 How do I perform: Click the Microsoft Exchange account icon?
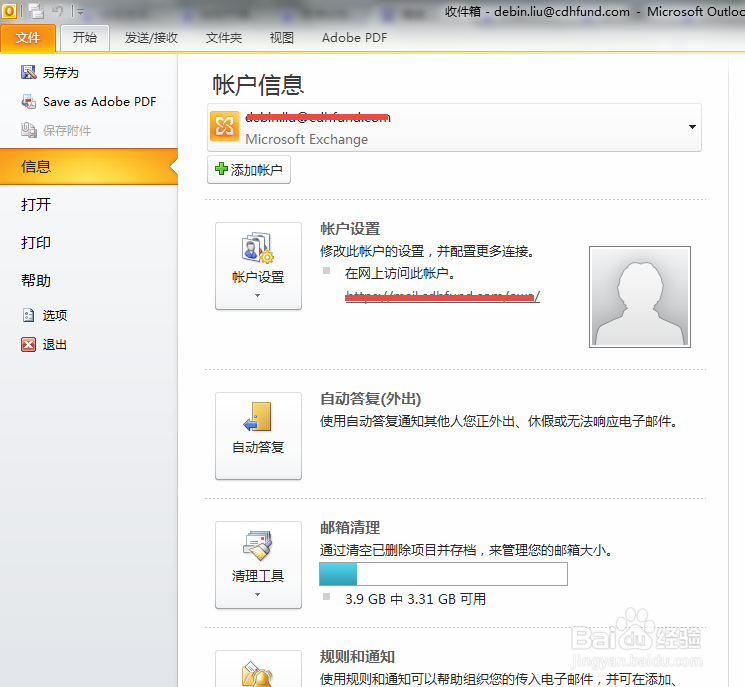click(224, 127)
